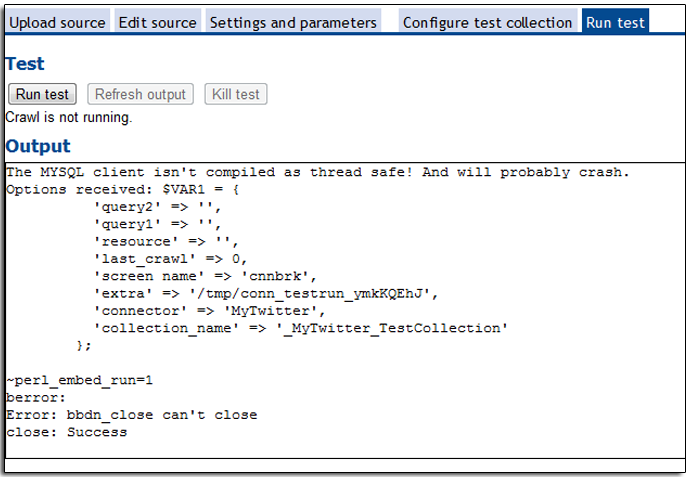The width and height of the screenshot is (690, 477).
Task: Click the Refresh output button
Action: tap(140, 94)
